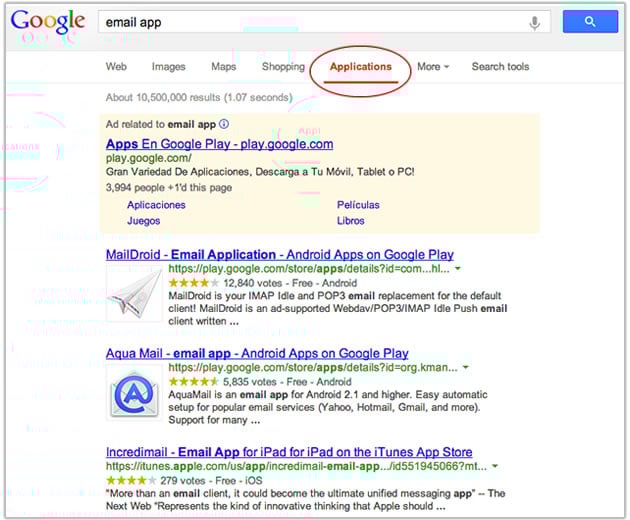The width and height of the screenshot is (630, 520).
Task: Click '5,835 votes - Free - Android' text
Action: 287,382
